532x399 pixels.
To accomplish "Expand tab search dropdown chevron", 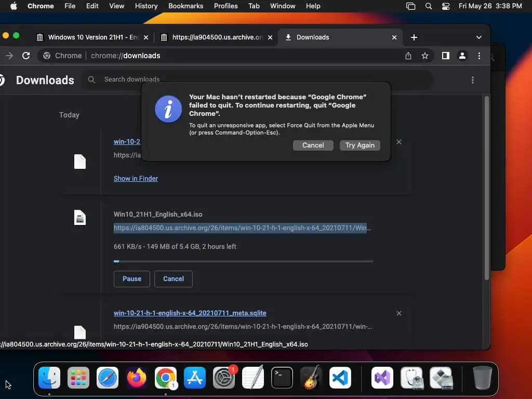I will pyautogui.click(x=478, y=37).
